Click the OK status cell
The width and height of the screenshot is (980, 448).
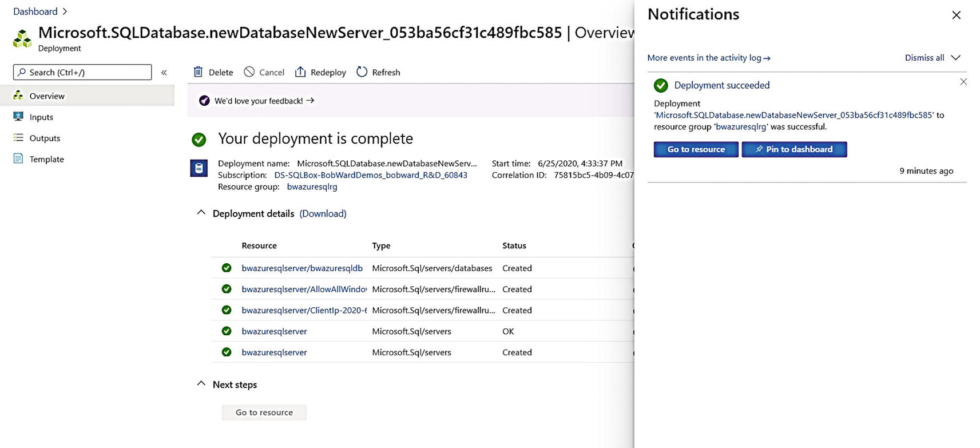click(x=508, y=331)
